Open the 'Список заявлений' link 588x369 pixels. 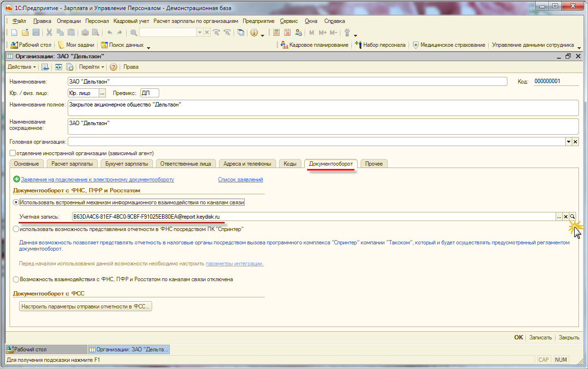pos(240,179)
